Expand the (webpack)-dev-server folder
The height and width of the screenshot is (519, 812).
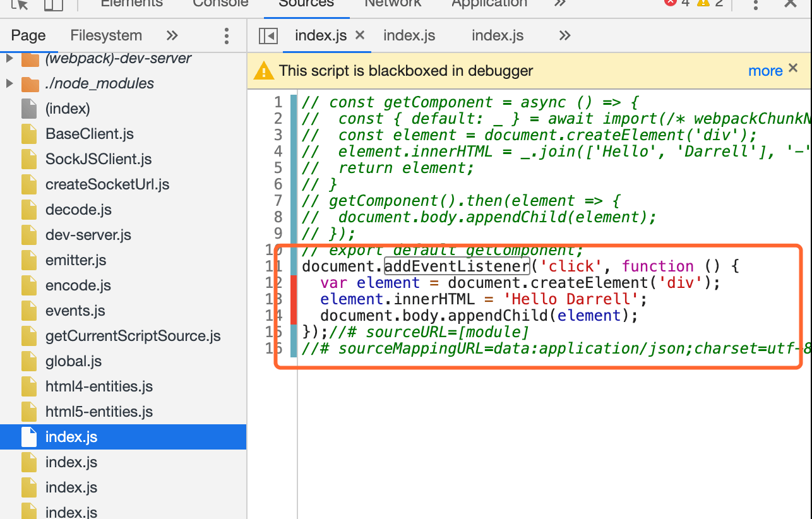point(9,59)
